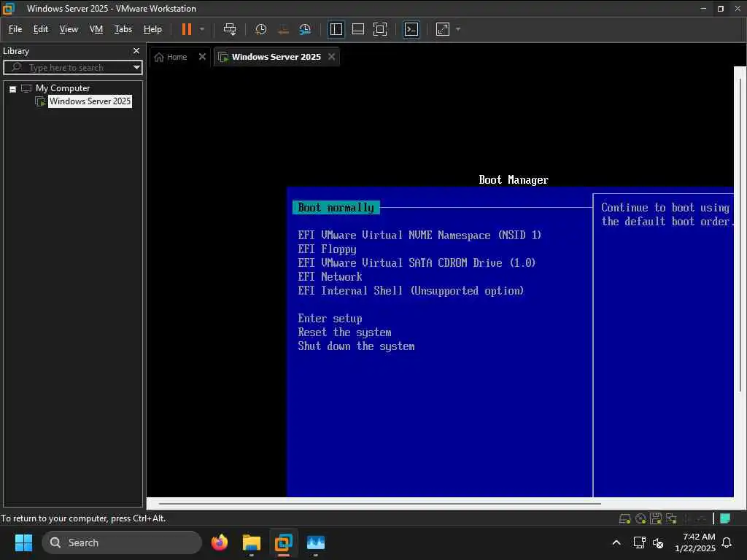Click the orange Suspend (pause) VM button
The width and height of the screenshot is (747, 560).
pyautogui.click(x=186, y=29)
